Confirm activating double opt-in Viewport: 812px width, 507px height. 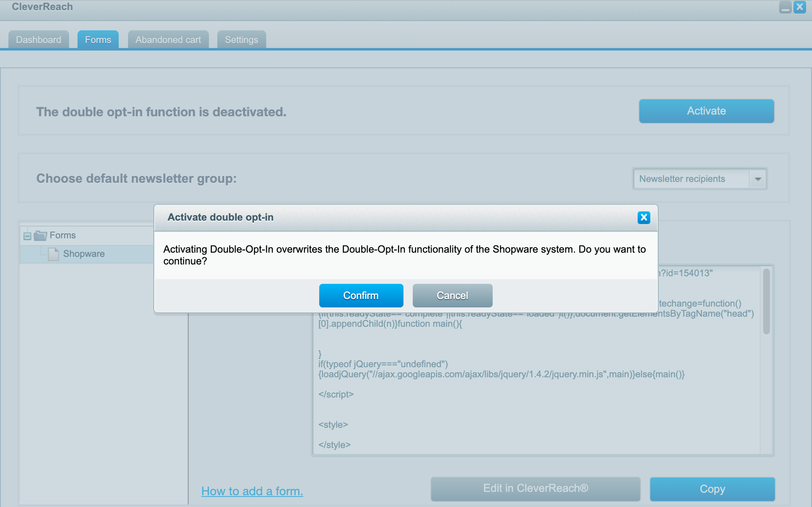point(361,296)
